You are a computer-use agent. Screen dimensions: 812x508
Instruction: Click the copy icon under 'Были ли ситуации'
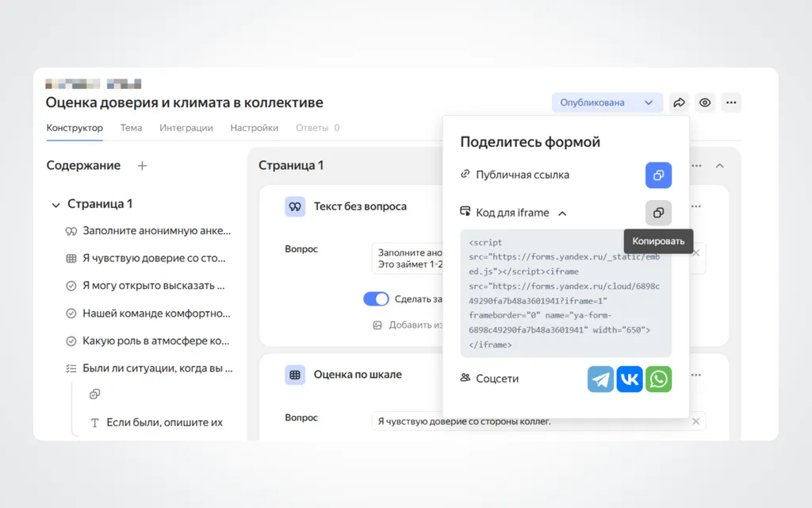(94, 394)
